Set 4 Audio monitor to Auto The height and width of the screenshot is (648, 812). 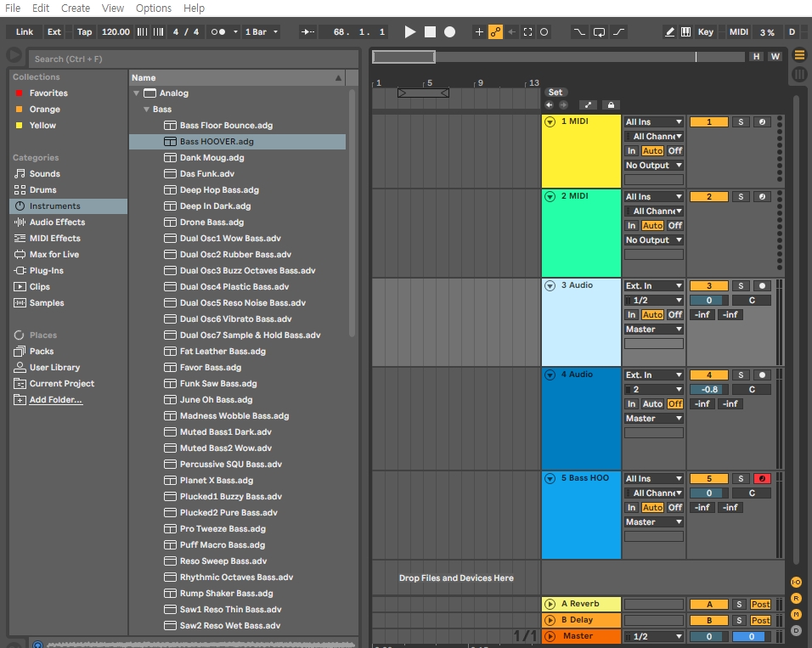pos(652,404)
